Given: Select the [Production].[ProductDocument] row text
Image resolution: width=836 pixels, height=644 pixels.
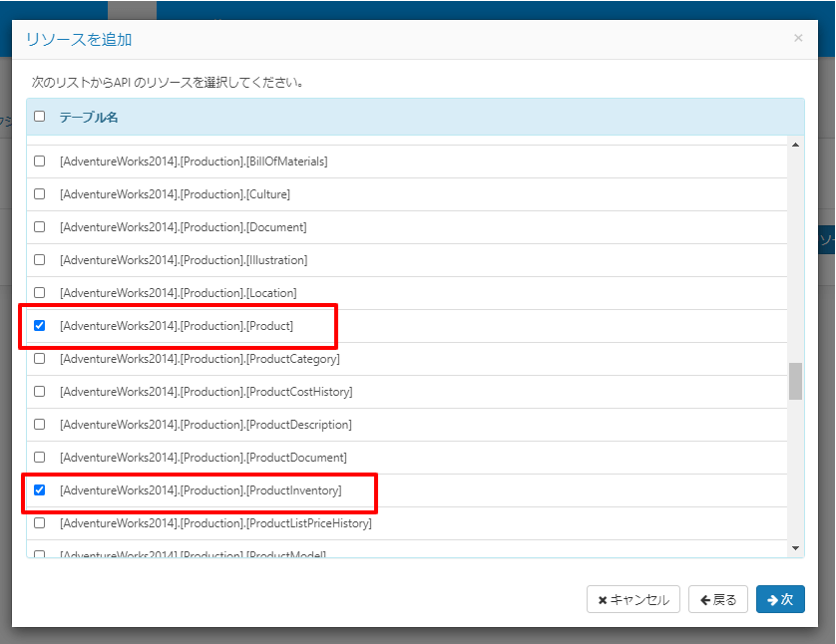Looking at the screenshot, I should (x=204, y=458).
